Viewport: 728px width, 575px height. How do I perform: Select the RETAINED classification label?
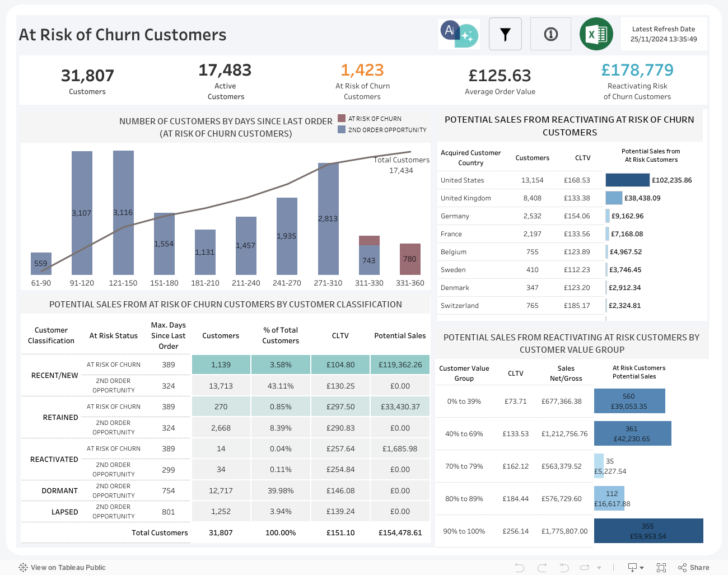[x=60, y=417]
